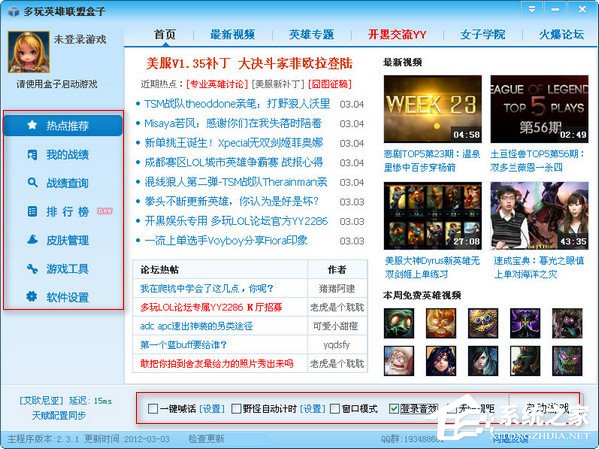Open forum post 我在爬坑中学会了这几点,你呢?
This screenshot has width=599, height=449.
(207, 288)
